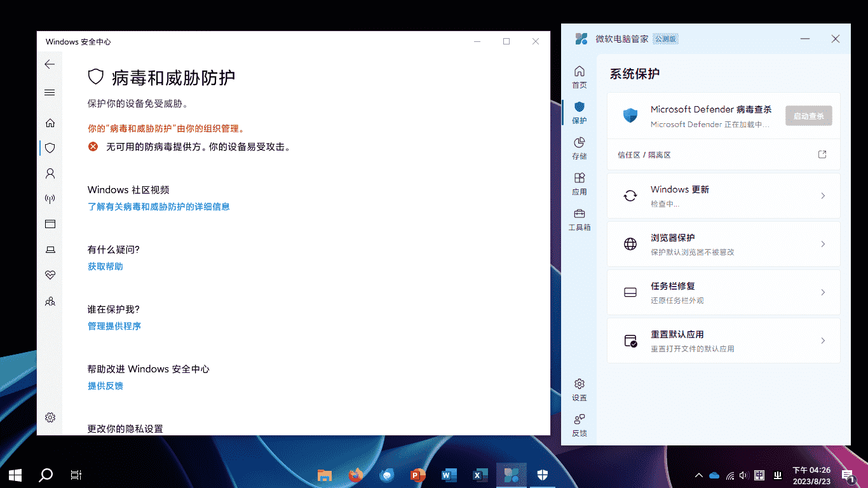Open the Home icon in Windows Security sidebar
Image resolution: width=868 pixels, height=488 pixels.
[x=50, y=123]
